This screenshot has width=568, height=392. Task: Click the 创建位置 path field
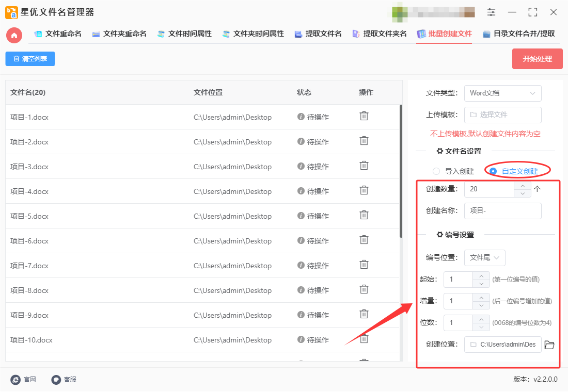tap(502, 345)
